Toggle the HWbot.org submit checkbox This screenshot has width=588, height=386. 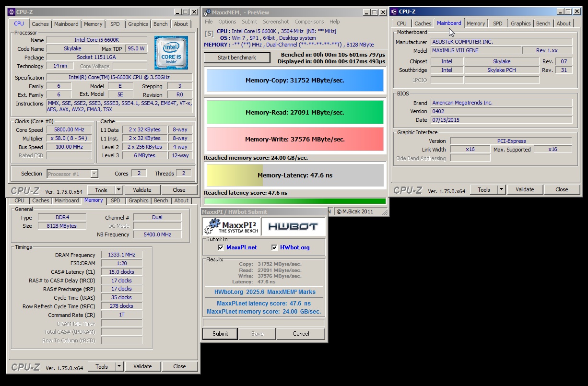[274, 247]
